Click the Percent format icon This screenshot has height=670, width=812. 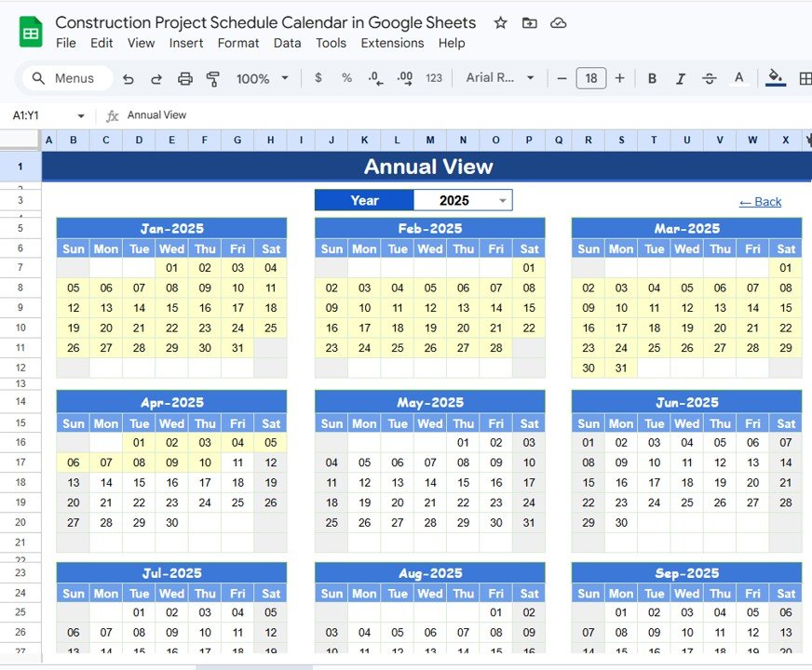point(346,78)
